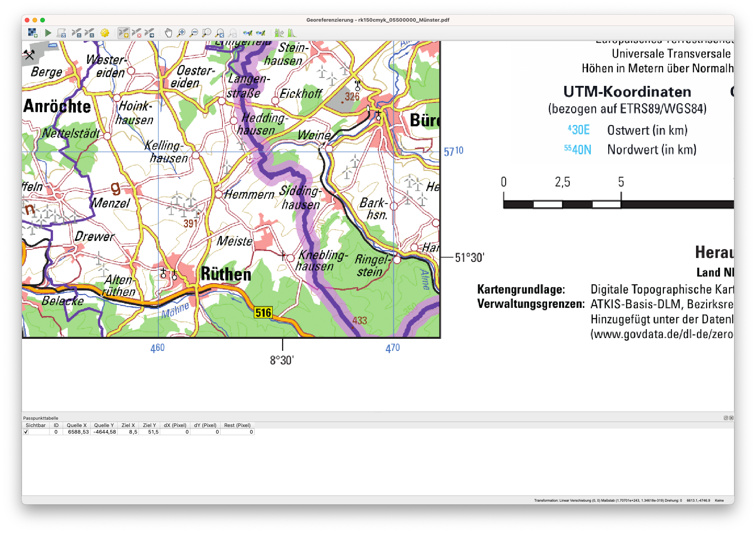Click Passpunkttabelle panel title

coord(41,418)
